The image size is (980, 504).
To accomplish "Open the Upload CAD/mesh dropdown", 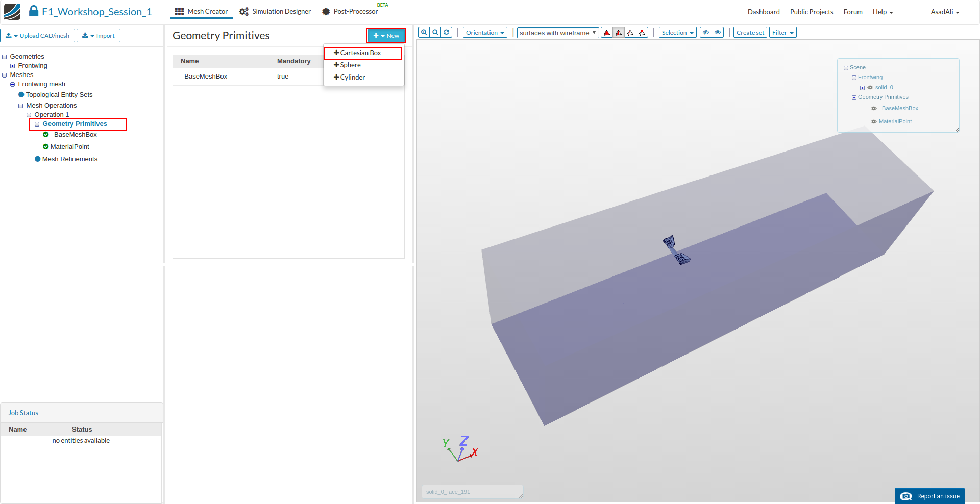I will click(x=38, y=36).
